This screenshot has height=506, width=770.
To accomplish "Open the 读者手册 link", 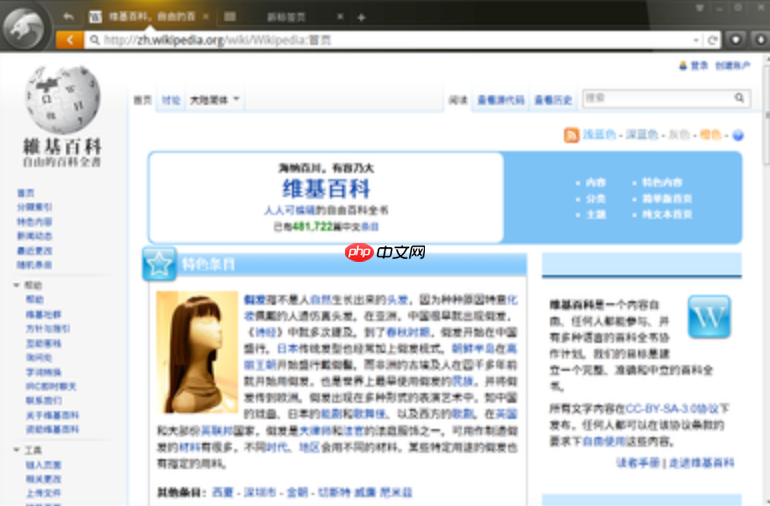I will click(x=638, y=463).
